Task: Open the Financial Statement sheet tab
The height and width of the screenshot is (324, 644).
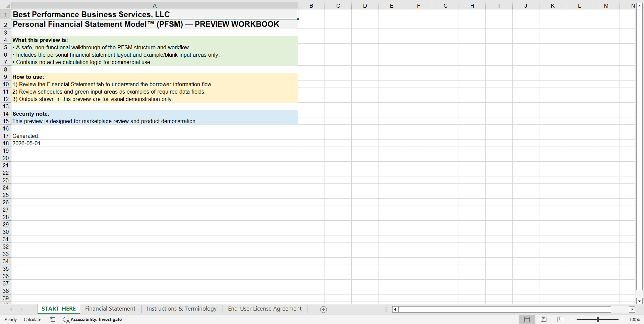Action: click(x=110, y=309)
